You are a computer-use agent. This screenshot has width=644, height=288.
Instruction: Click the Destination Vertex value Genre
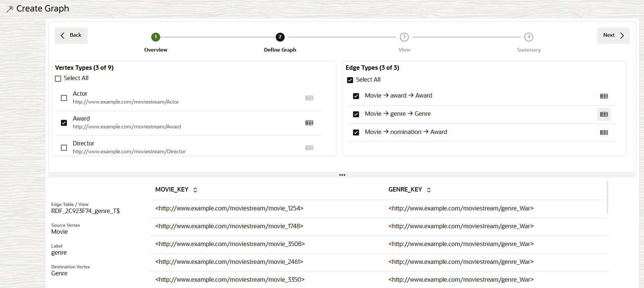pyautogui.click(x=59, y=274)
